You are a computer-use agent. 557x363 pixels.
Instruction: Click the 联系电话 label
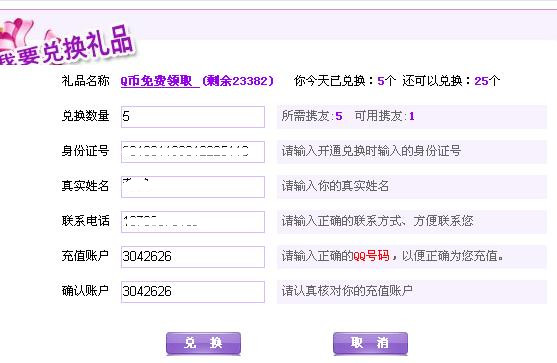pos(85,221)
